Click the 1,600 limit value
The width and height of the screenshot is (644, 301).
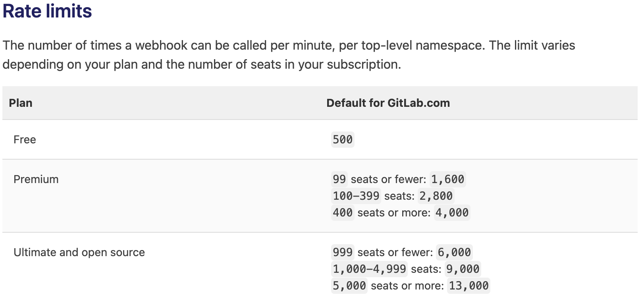448,179
